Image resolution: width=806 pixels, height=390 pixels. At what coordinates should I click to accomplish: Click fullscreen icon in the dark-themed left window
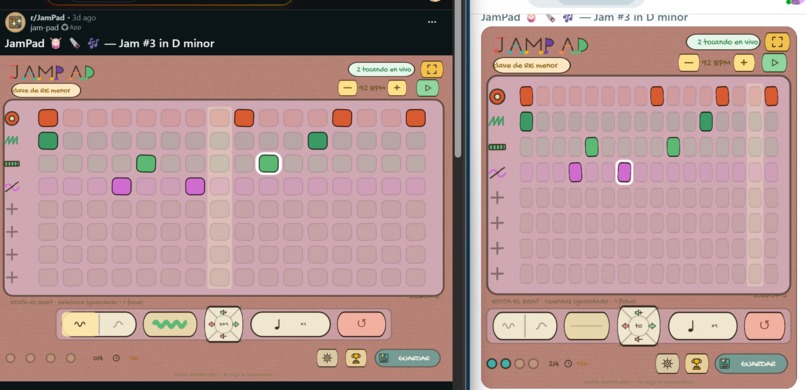tap(432, 69)
